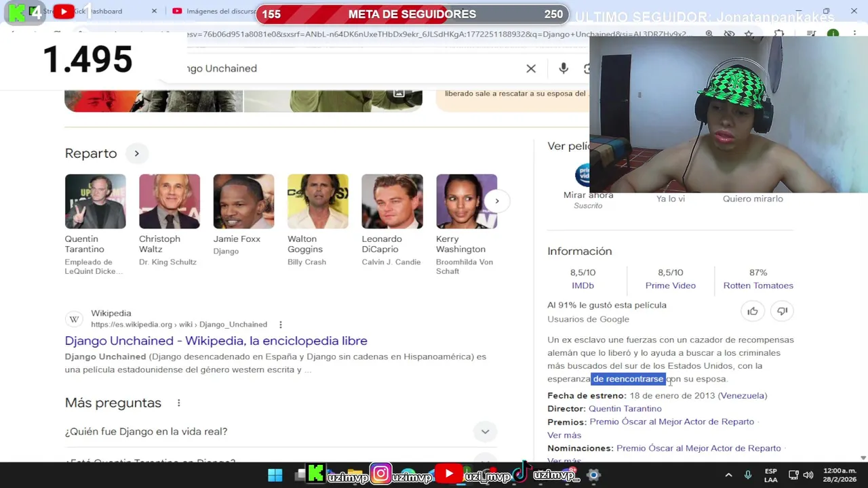Open Kerry Washington cast photo

(x=467, y=201)
